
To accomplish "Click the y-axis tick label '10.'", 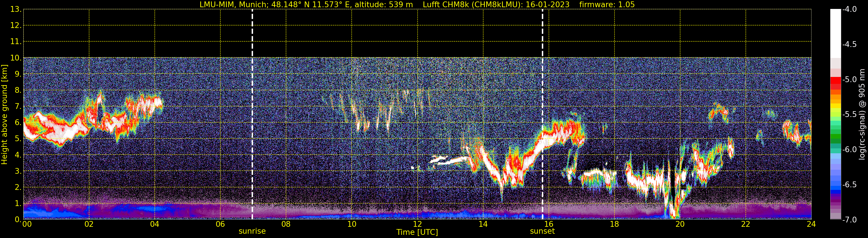I will (16, 58).
